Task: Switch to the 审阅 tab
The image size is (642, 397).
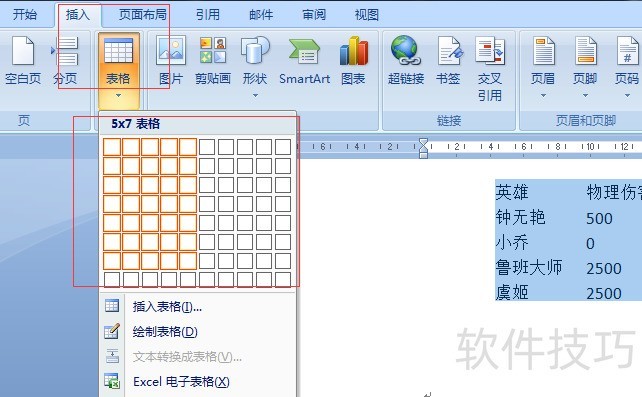Action: click(314, 15)
